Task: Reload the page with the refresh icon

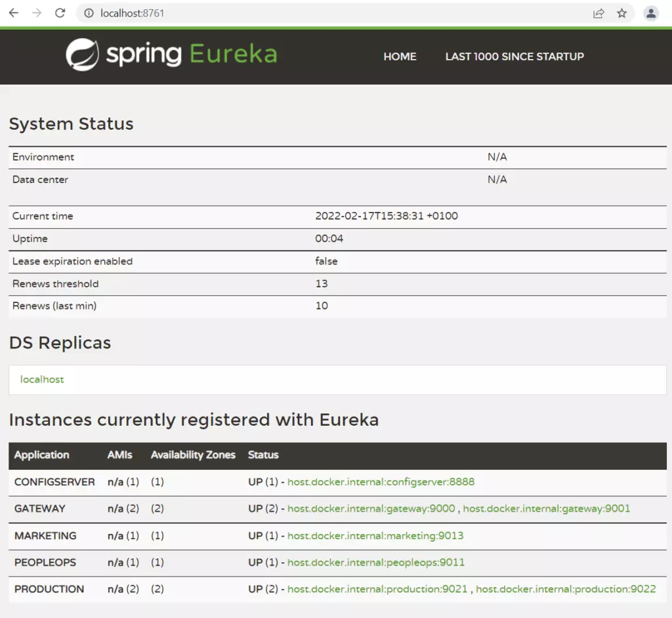Action: pos(60,13)
